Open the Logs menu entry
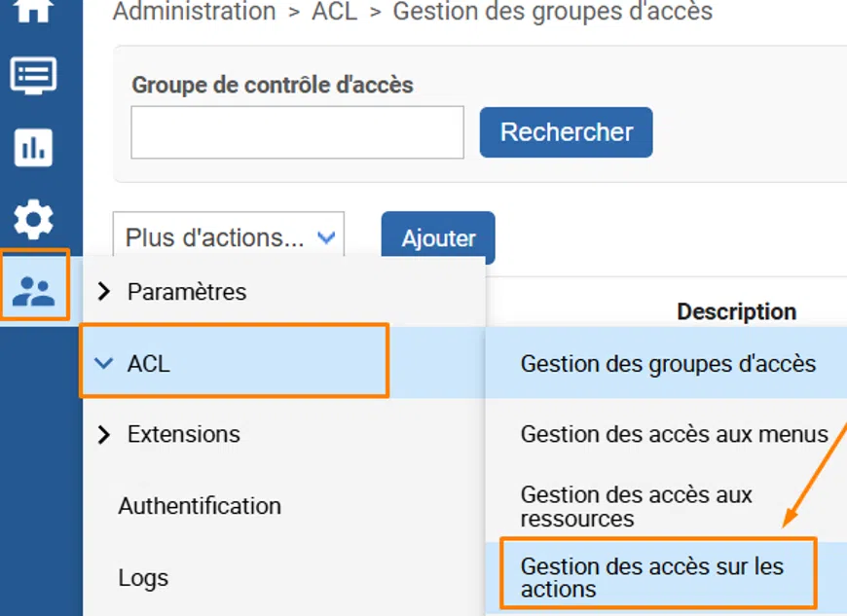Screen dimensions: 847x616 [x=144, y=578]
